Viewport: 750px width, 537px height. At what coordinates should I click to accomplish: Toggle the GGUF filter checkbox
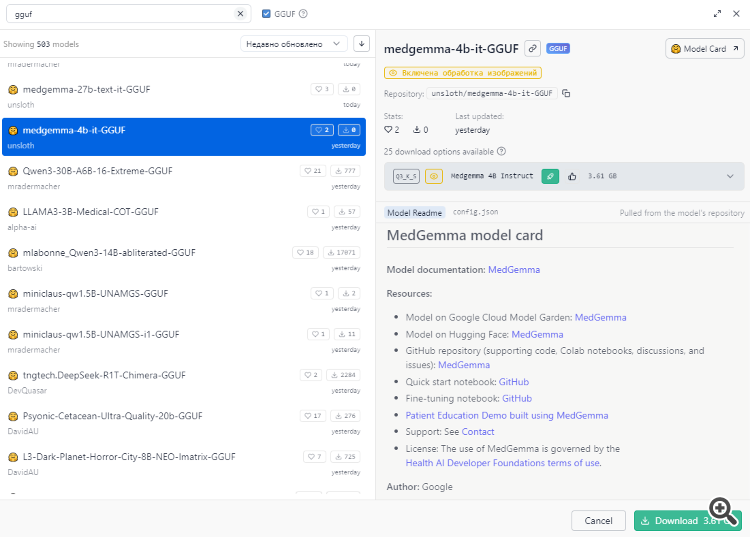tap(266, 14)
